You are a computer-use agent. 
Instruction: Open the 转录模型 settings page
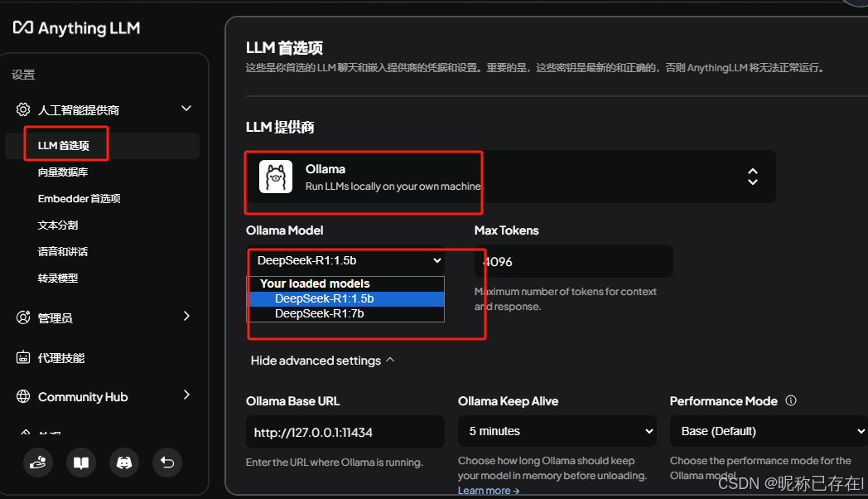point(58,278)
